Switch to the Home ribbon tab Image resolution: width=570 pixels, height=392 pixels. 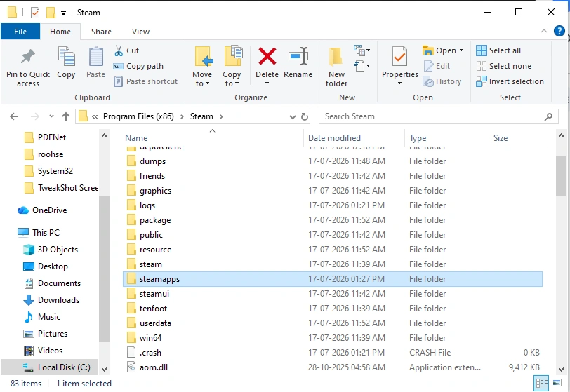point(60,32)
